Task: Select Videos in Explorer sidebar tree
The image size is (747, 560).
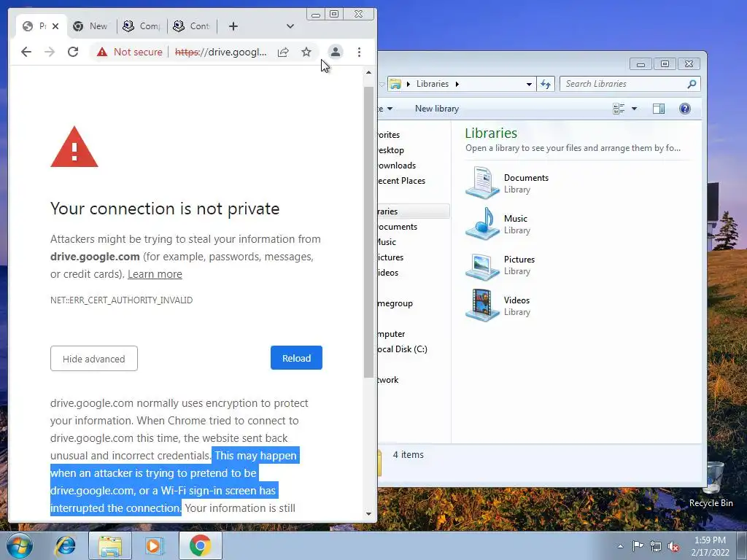Action: click(x=389, y=273)
